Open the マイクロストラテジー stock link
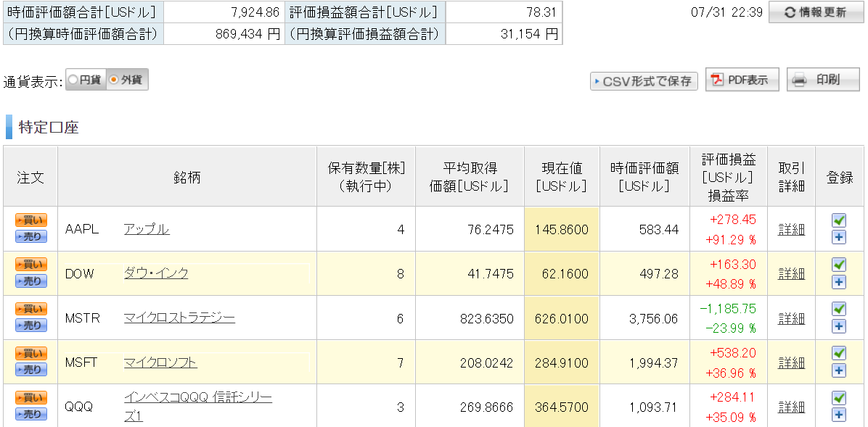The image size is (868, 427). (179, 318)
